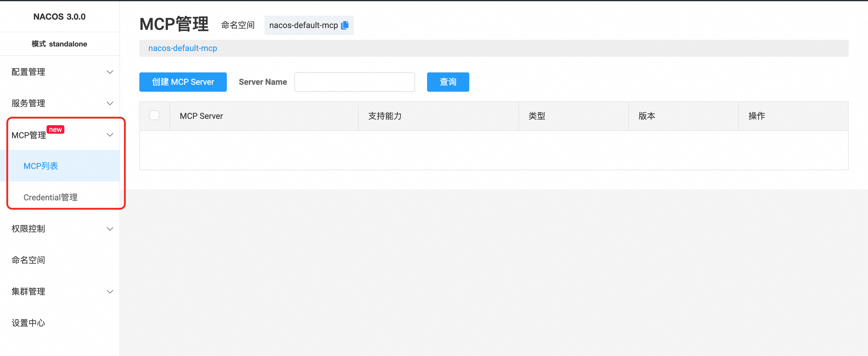Click the MCP Server column header
This screenshot has height=356, width=868.
click(x=201, y=116)
